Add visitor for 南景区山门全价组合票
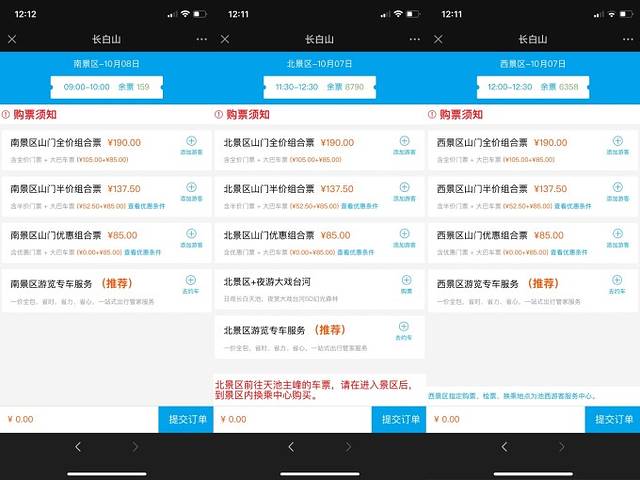 (191, 146)
